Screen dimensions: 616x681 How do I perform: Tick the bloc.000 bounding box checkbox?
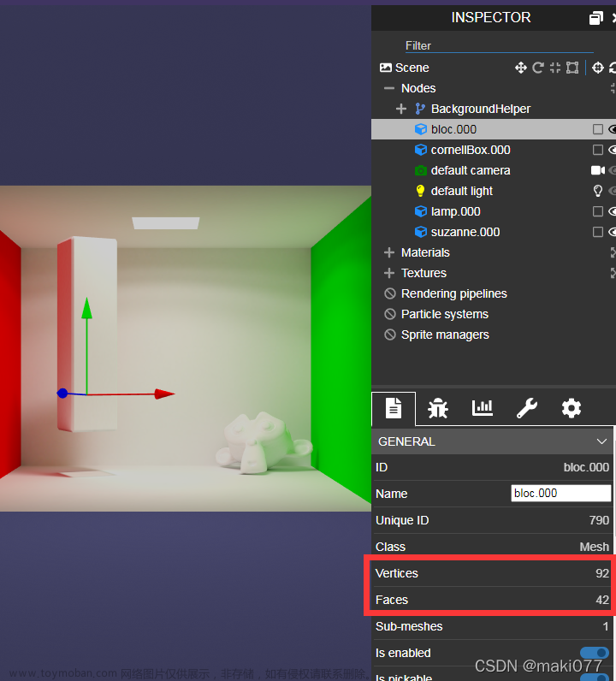pyautogui.click(x=598, y=129)
